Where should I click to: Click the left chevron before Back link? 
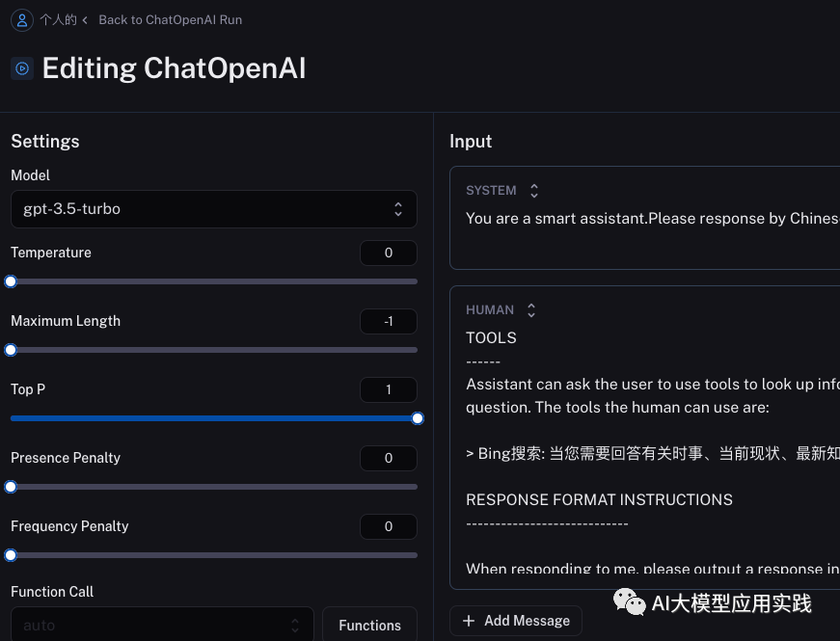85,20
